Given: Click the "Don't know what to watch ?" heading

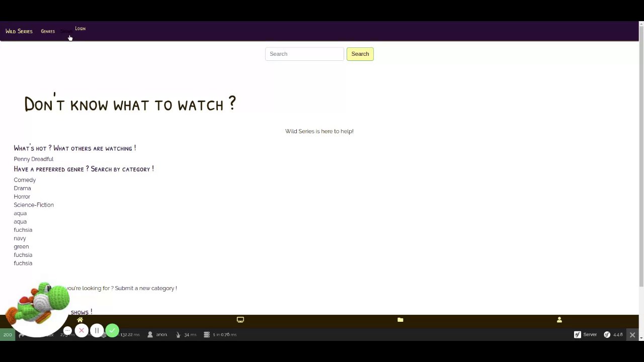Looking at the screenshot, I should 130,104.
